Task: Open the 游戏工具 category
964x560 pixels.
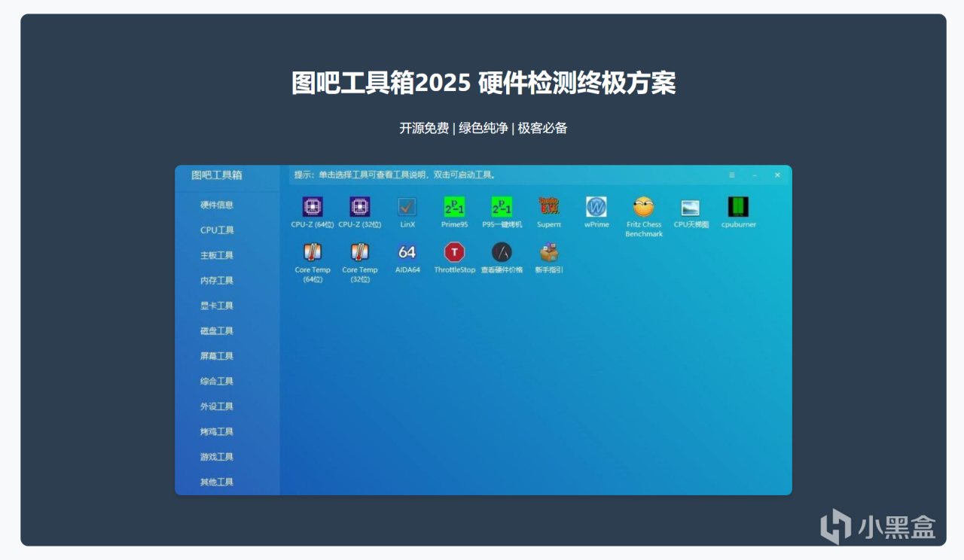Action: click(217, 457)
